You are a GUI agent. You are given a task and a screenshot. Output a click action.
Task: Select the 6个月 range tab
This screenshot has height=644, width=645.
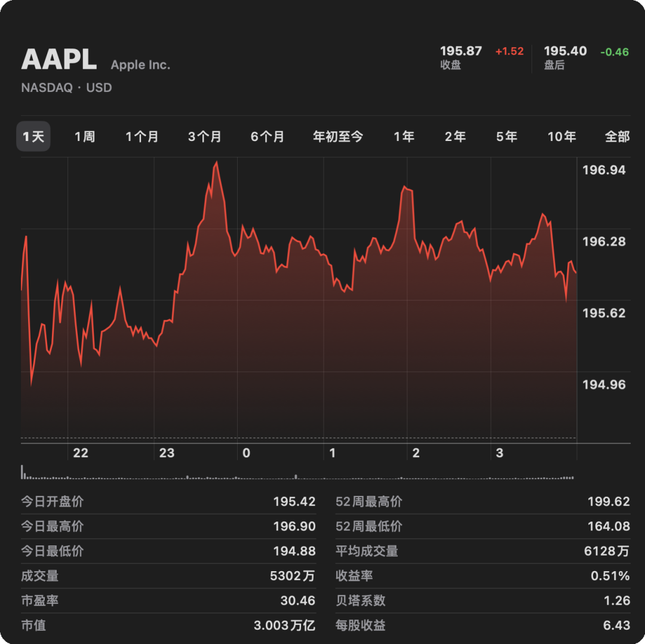(268, 137)
